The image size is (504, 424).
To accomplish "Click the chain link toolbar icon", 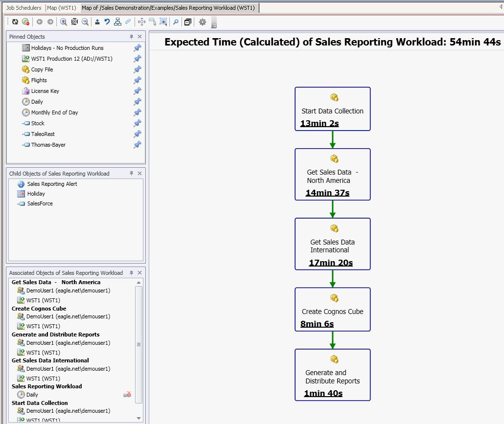I will [x=128, y=22].
